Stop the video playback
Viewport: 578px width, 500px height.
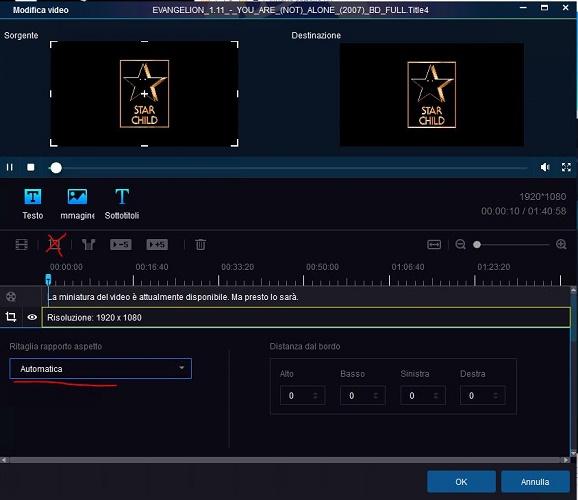tap(31, 167)
